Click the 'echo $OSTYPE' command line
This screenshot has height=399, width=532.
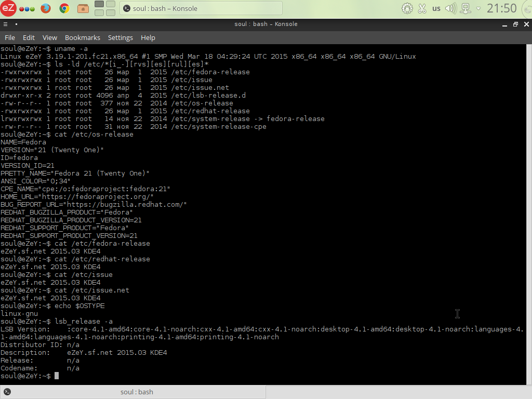[52, 305]
